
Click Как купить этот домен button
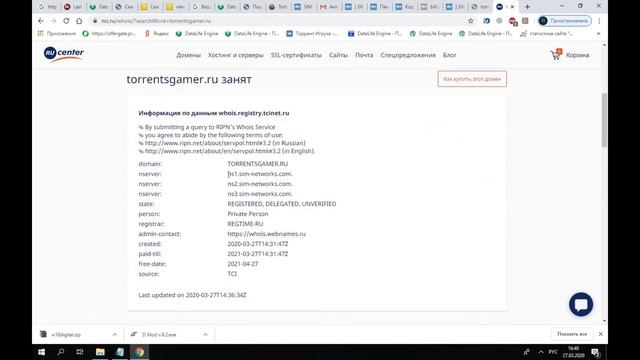(472, 79)
